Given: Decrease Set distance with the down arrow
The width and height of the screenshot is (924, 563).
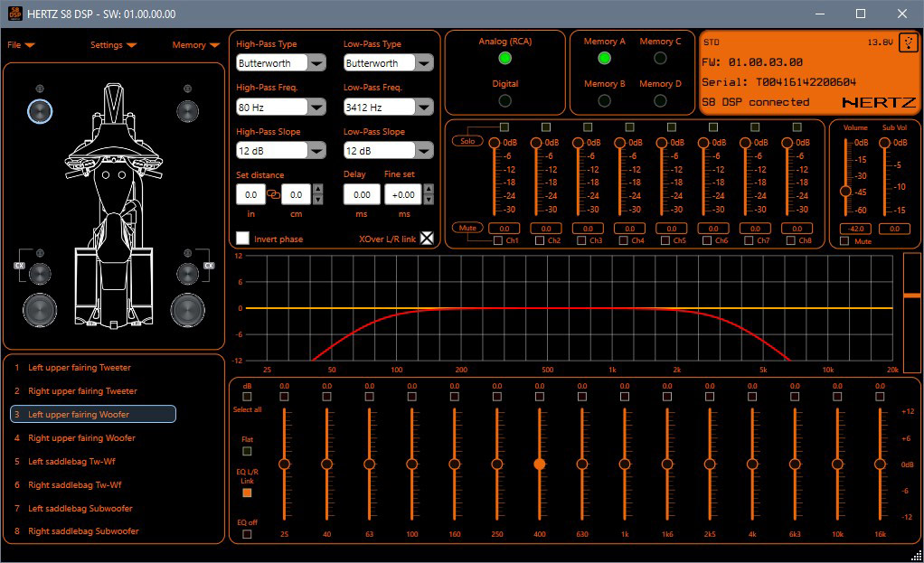Looking at the screenshot, I should pyautogui.click(x=317, y=200).
